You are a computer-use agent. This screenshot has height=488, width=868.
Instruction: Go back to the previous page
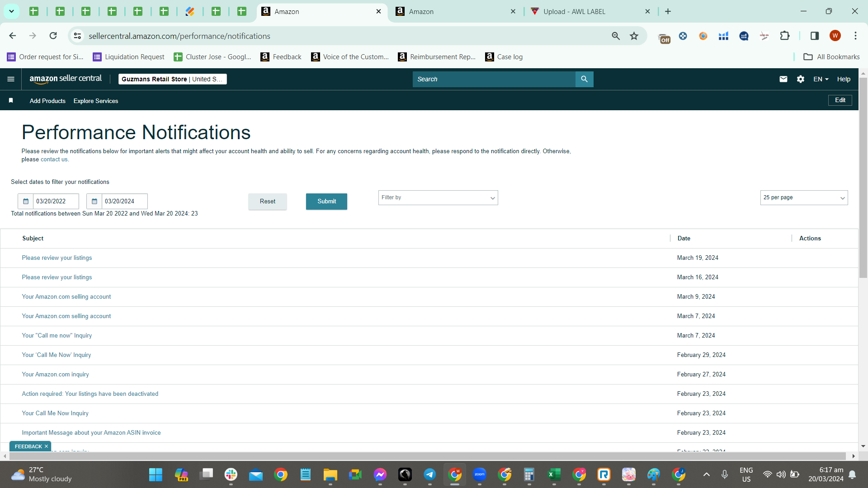tap(13, 36)
